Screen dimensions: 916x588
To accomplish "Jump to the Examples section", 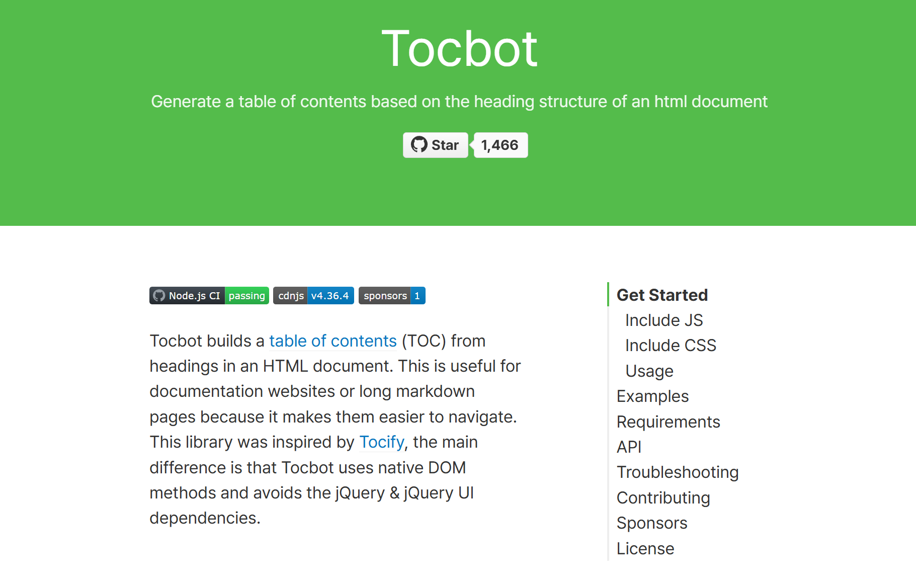I will coord(652,396).
